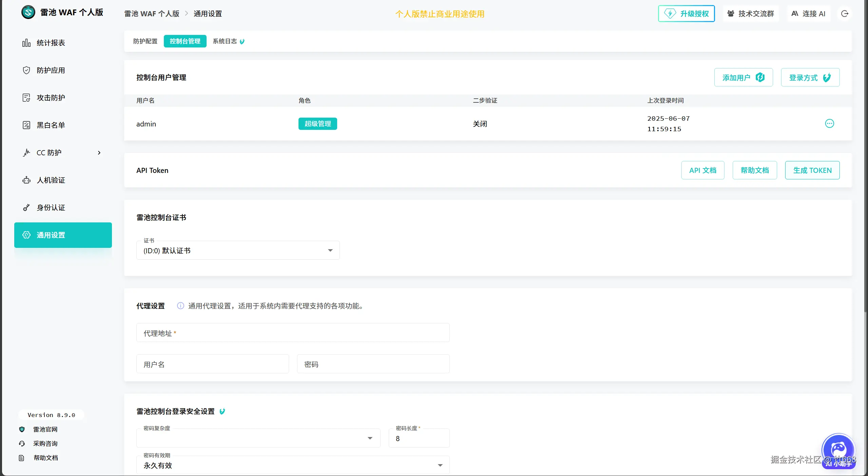Switch to the 防护配置 tab
The height and width of the screenshot is (476, 868).
click(x=145, y=41)
